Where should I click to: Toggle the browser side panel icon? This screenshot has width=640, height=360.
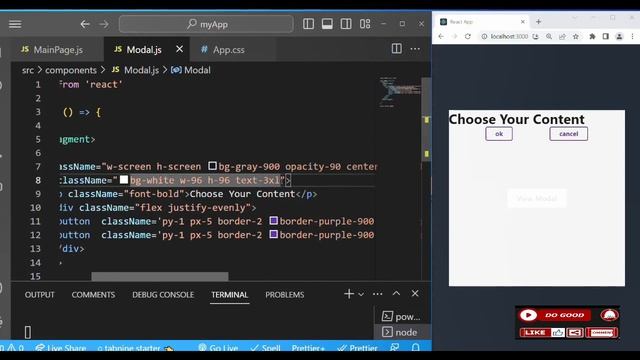click(606, 36)
